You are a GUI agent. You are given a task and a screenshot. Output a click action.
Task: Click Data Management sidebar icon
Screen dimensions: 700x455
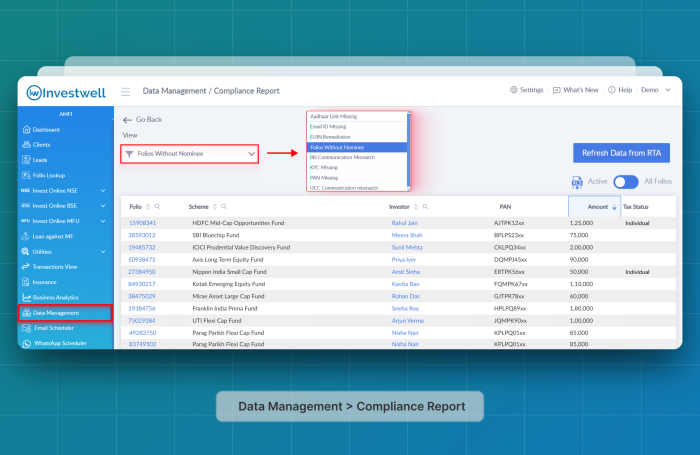click(x=26, y=313)
